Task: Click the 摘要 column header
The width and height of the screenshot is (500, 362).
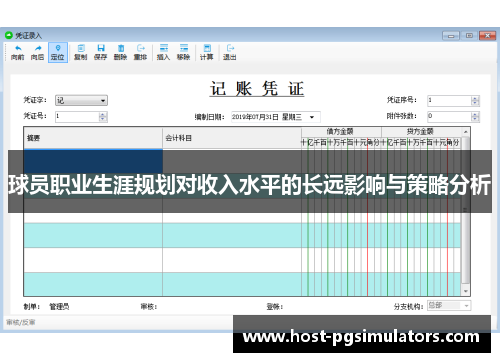Action: coord(93,138)
